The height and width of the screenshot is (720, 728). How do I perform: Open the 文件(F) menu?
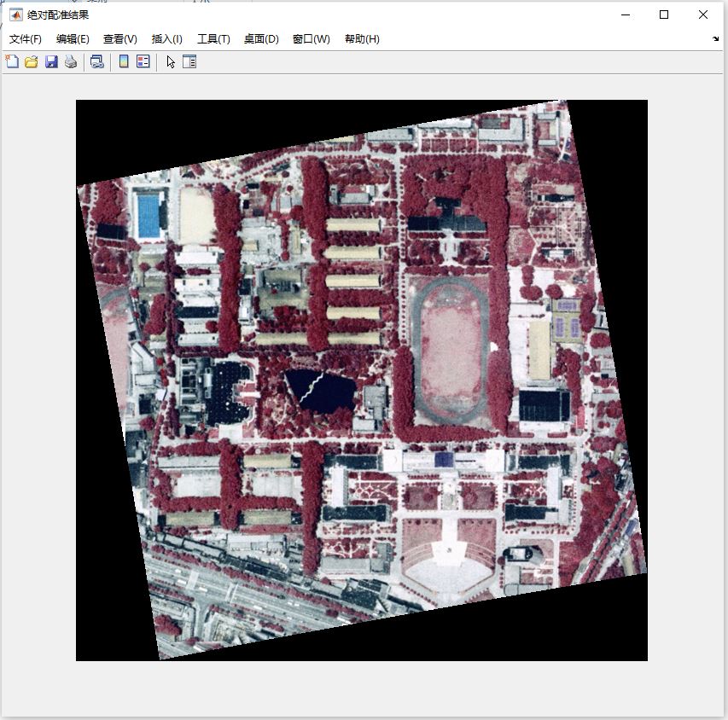(26, 39)
